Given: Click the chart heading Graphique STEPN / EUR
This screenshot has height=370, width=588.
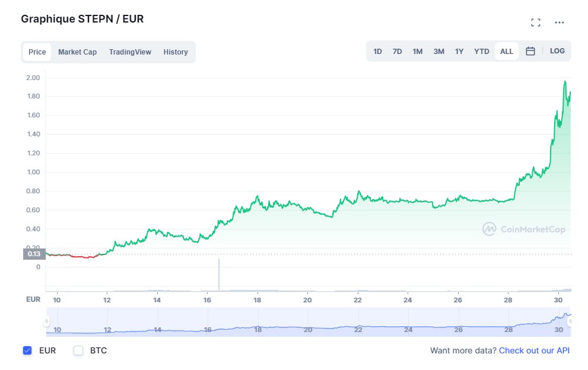Looking at the screenshot, I should pyautogui.click(x=82, y=19).
